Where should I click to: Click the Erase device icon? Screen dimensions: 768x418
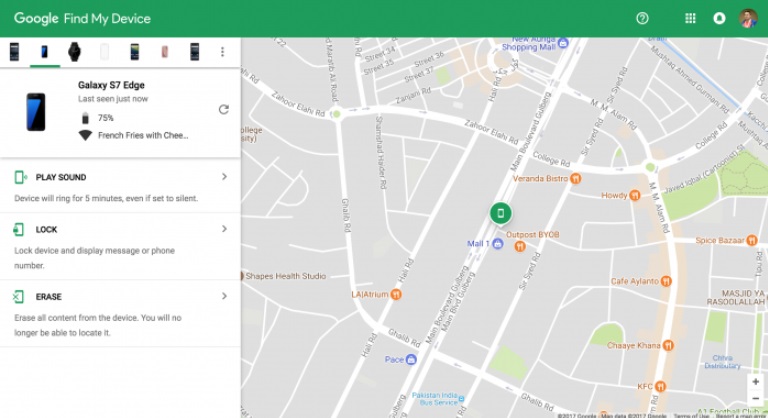pos(18,296)
